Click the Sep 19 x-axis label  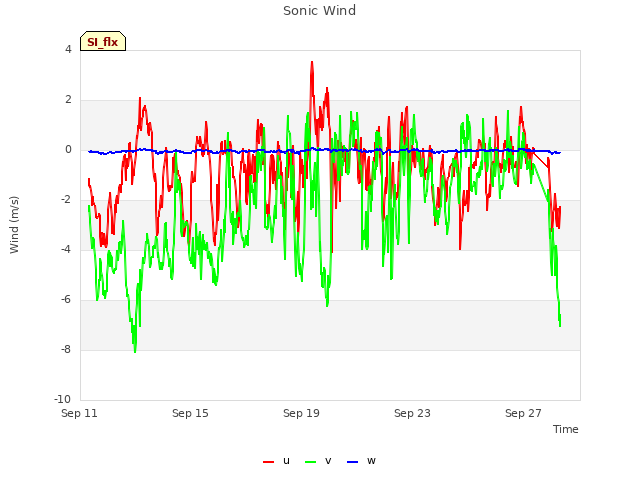pyautogui.click(x=301, y=413)
